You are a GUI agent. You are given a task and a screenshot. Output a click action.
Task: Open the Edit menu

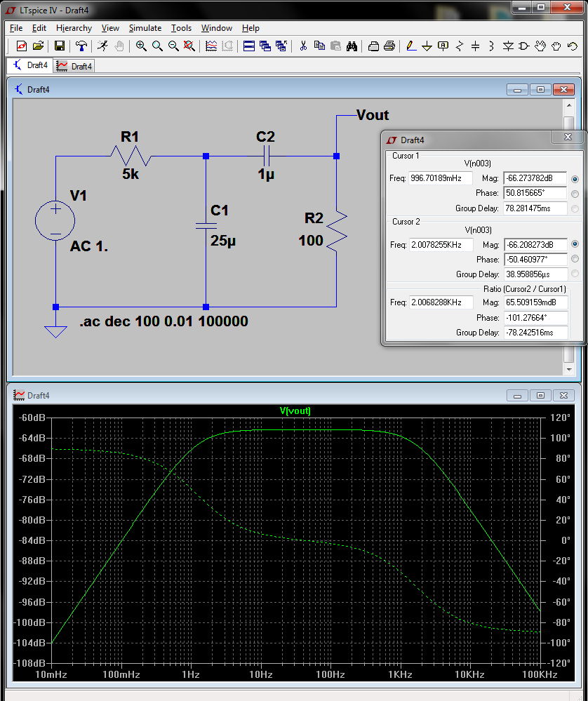coord(39,28)
